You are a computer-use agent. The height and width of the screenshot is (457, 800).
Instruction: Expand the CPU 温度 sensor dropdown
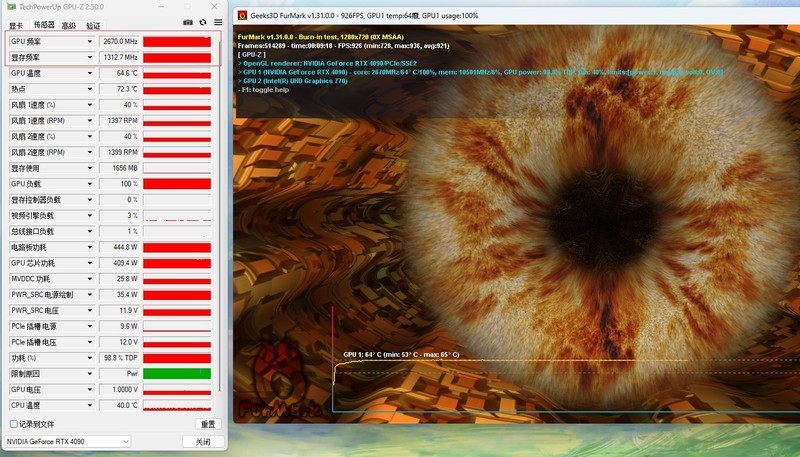coord(90,405)
